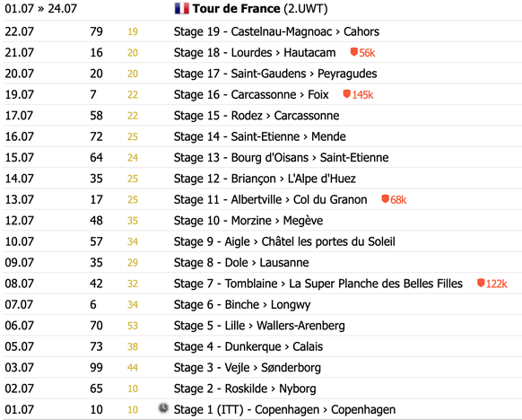Screen dimensions: 522x420
Task: Select Stage 17 Saint-Gaudens to Peyragudes
Action: (275, 74)
